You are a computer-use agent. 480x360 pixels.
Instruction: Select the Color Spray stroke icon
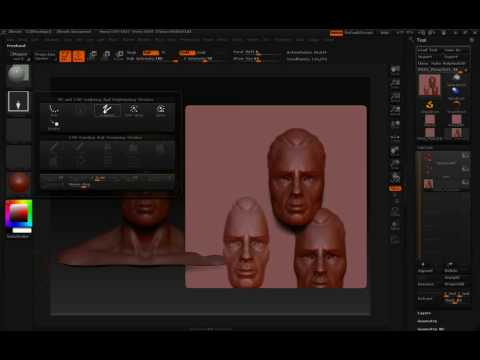pos(134,110)
